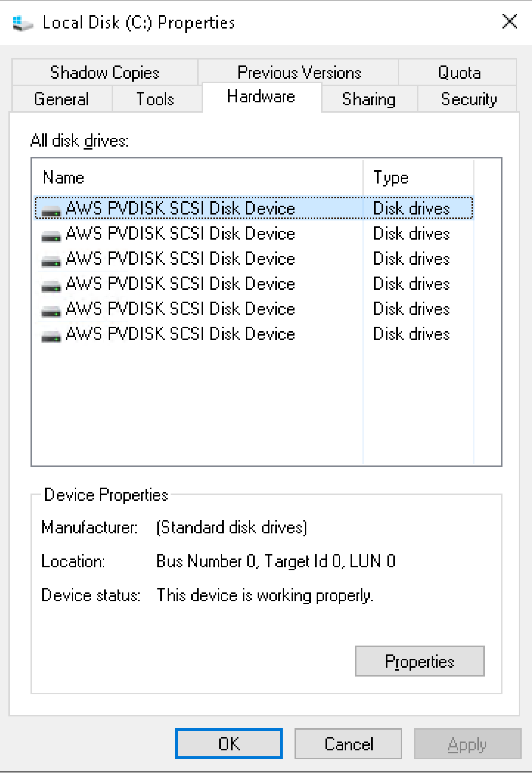
Task: Click the 'This device is working properly.' status text
Action: pyautogui.click(x=265, y=595)
